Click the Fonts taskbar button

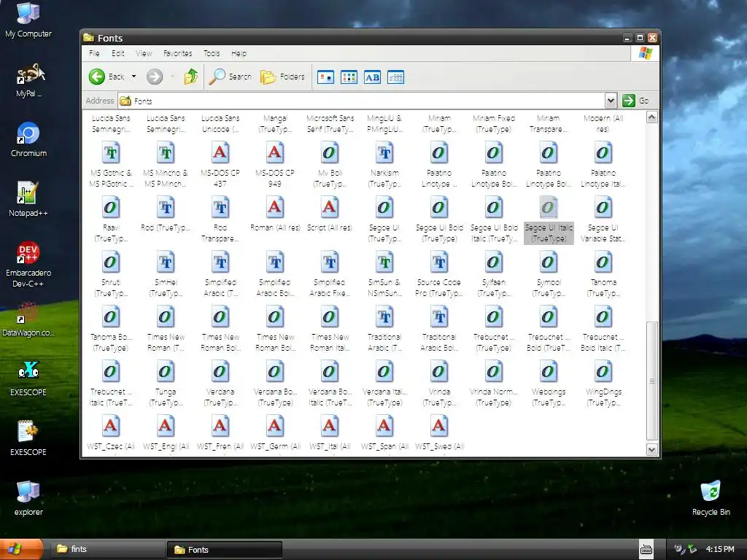(x=225, y=550)
